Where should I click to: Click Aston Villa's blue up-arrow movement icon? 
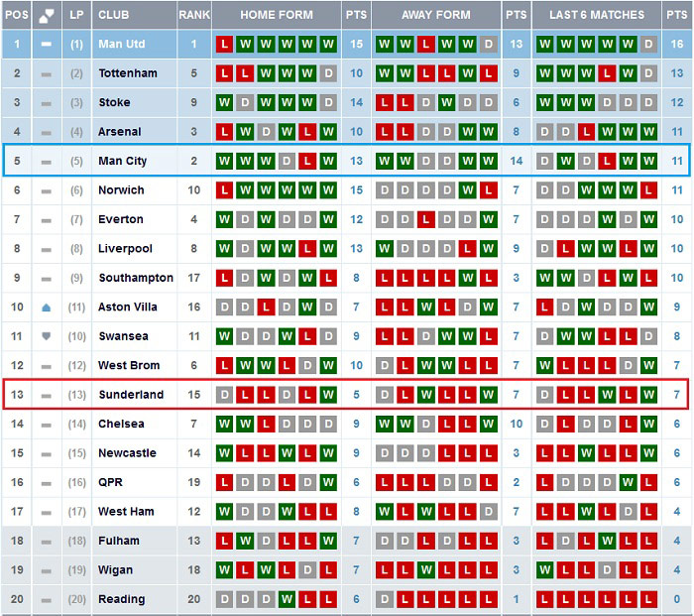click(x=46, y=308)
